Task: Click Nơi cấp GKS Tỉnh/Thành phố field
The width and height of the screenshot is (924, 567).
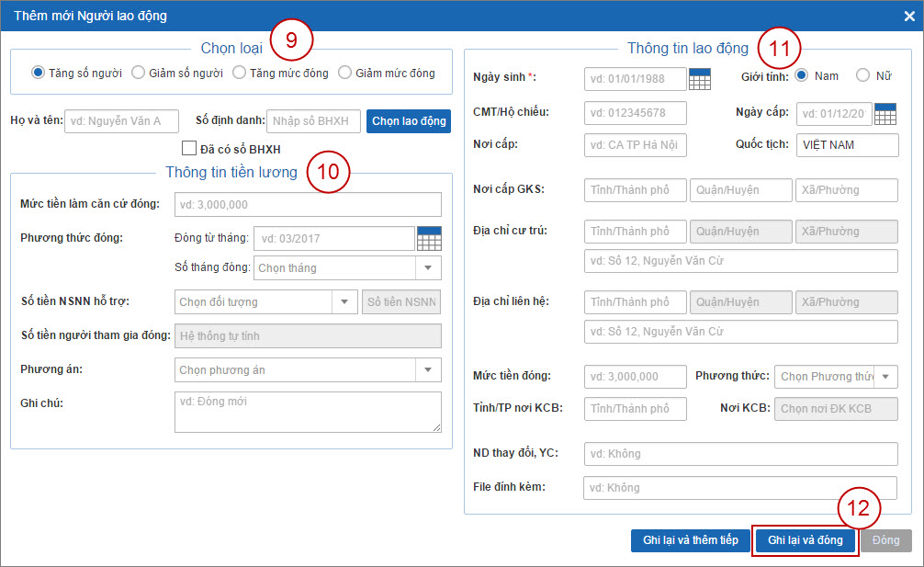Action: (636, 190)
